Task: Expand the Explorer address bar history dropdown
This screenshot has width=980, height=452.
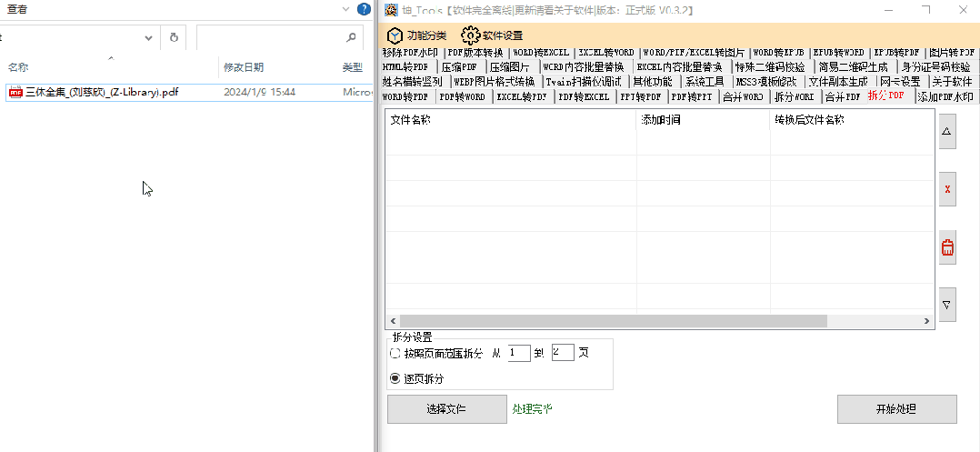Action: click(149, 37)
